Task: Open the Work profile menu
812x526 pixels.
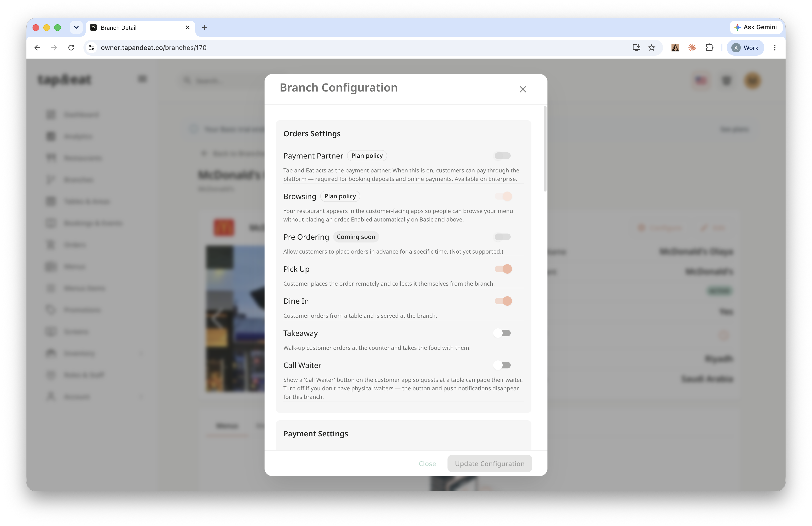Action: click(x=745, y=48)
